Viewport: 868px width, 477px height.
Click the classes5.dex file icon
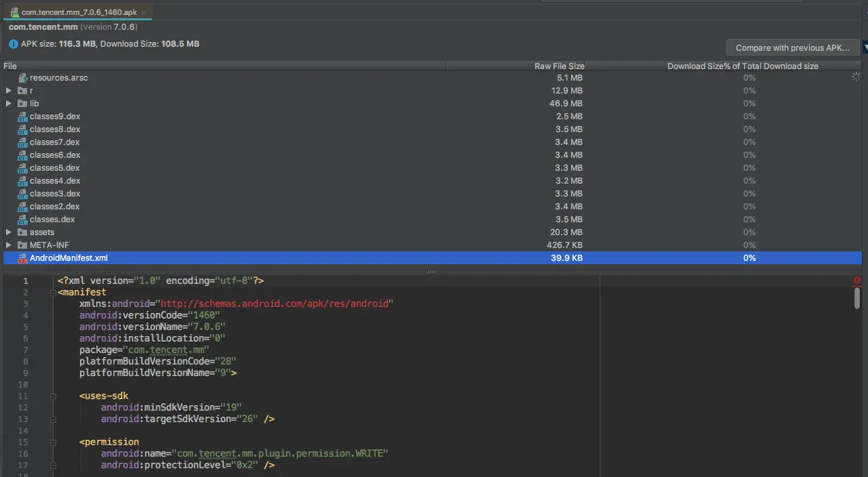(22, 168)
